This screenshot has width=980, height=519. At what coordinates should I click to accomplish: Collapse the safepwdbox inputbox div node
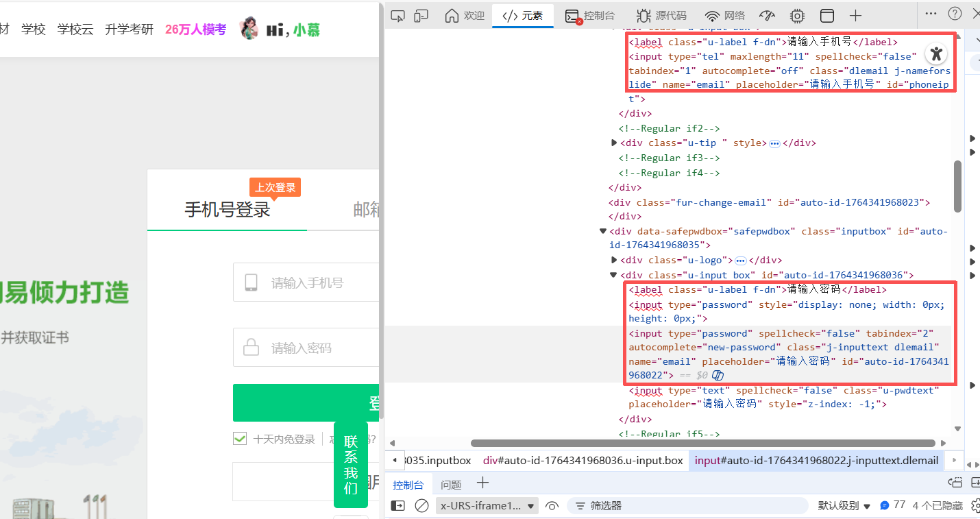point(602,231)
